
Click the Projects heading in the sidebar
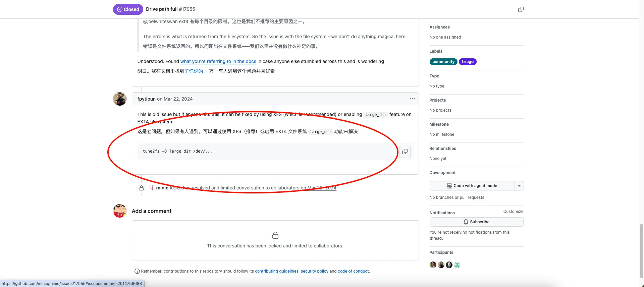tap(437, 100)
